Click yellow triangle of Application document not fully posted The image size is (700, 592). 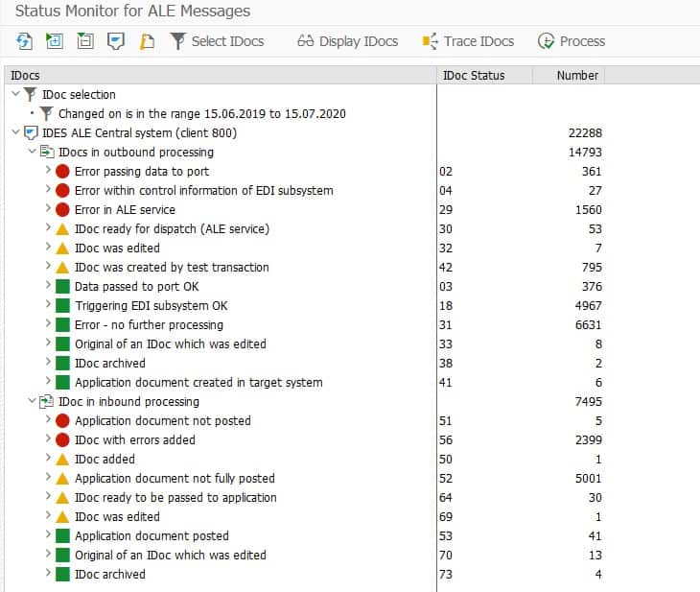62,479
